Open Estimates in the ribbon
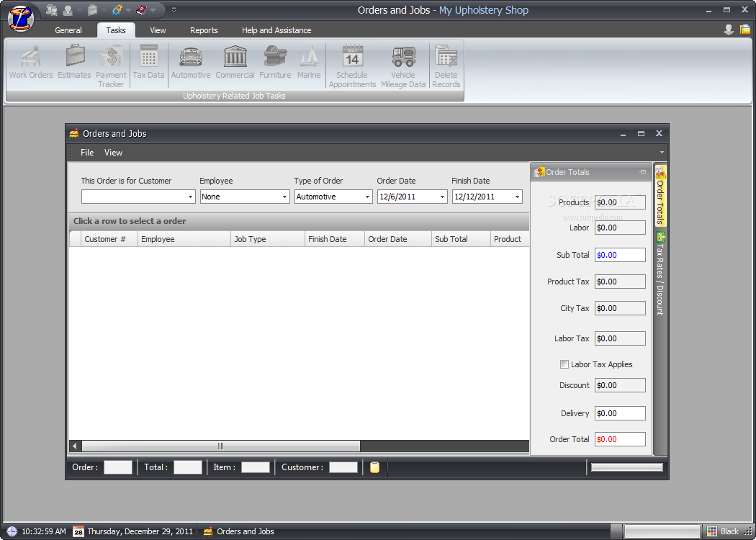756x540 pixels. point(74,62)
